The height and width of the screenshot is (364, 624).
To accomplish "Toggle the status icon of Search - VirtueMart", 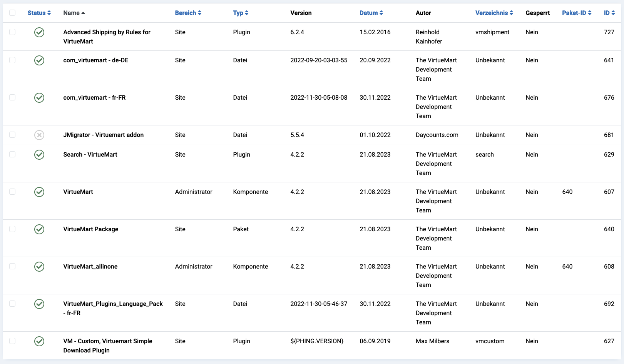I will [39, 155].
